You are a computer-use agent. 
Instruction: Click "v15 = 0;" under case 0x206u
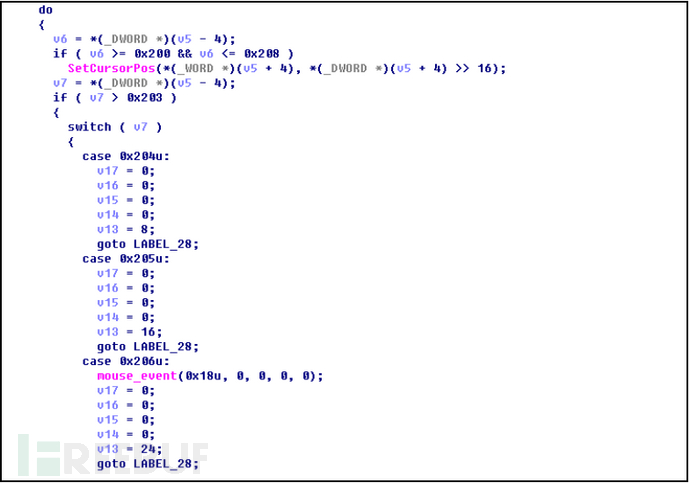pyautogui.click(x=126, y=420)
